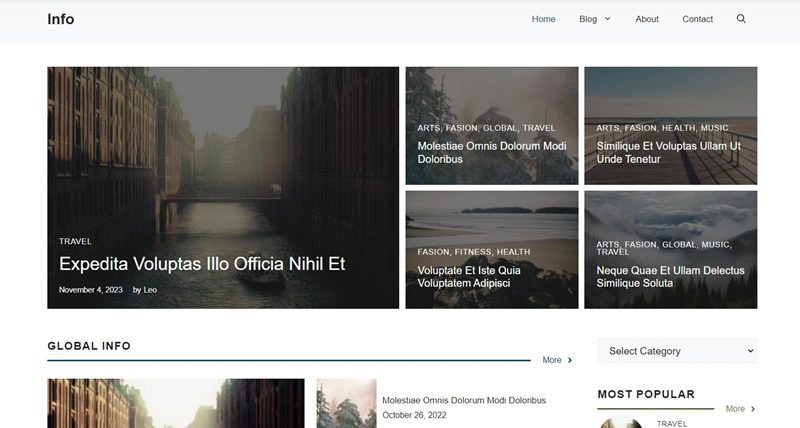
Task: Click More link beside Most Popular
Action: pyautogui.click(x=740, y=409)
